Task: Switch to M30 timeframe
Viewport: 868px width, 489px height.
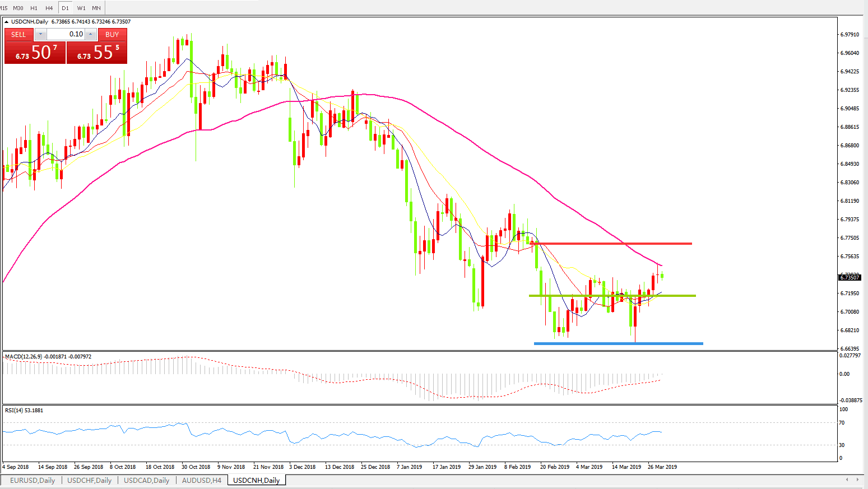Action: (x=18, y=8)
